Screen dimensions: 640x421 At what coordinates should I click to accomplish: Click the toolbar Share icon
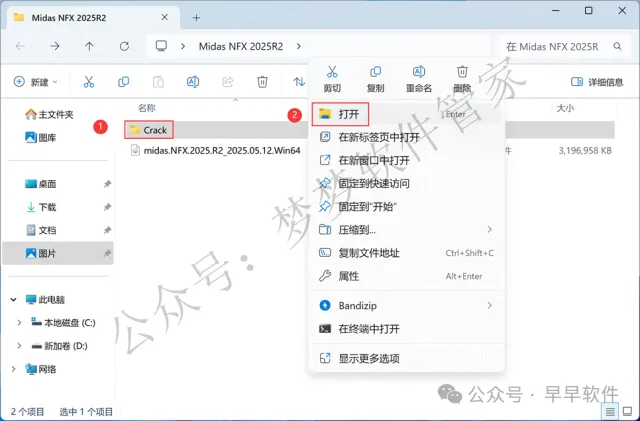tap(227, 82)
